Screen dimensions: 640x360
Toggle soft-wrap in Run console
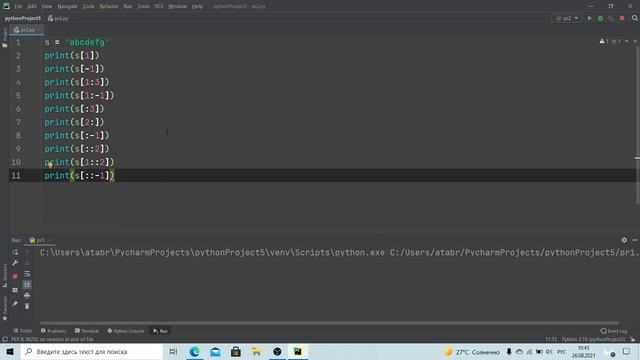pyautogui.click(x=27, y=273)
